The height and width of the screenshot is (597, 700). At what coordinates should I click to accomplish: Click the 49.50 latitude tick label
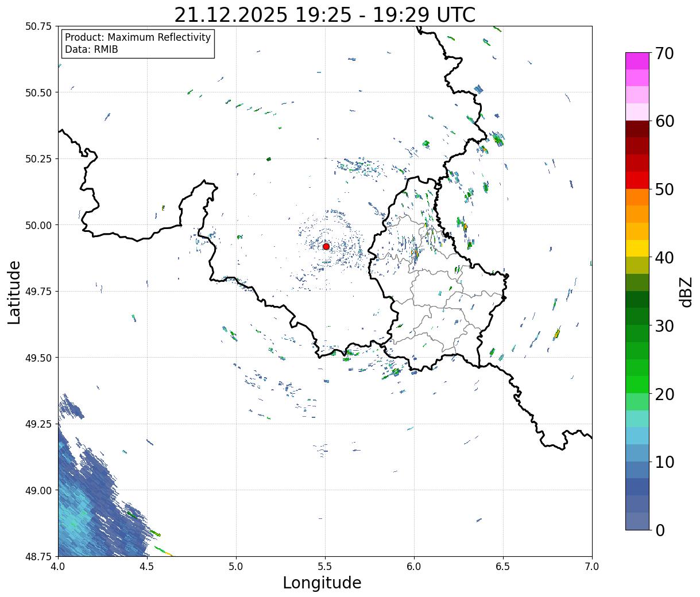click(x=38, y=358)
